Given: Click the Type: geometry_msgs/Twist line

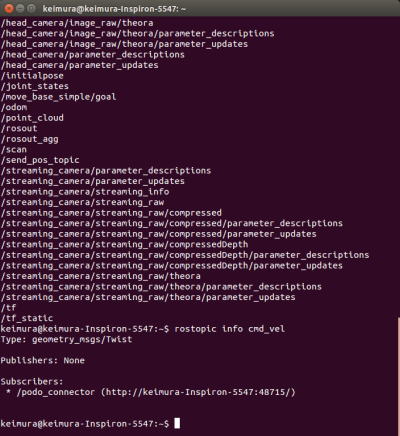Looking at the screenshot, I should tap(66, 339).
